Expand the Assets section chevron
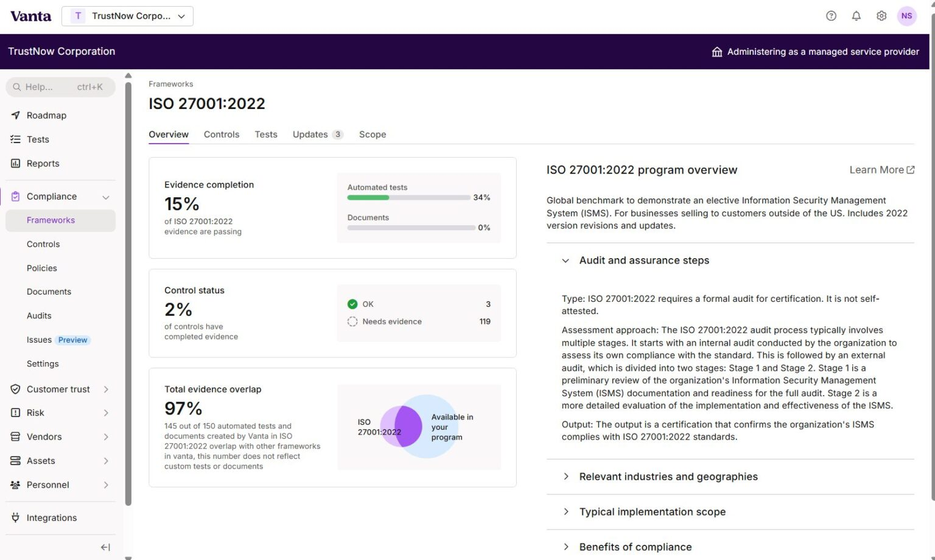 (x=106, y=461)
